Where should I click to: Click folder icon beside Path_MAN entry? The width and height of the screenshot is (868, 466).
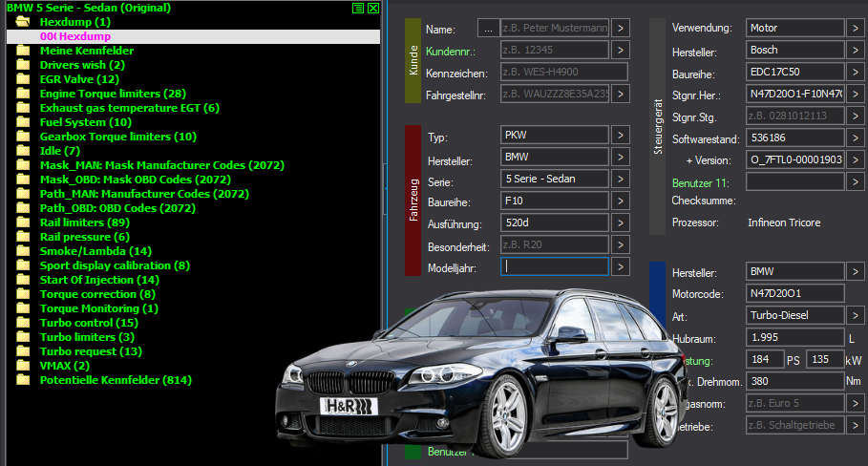point(23,194)
